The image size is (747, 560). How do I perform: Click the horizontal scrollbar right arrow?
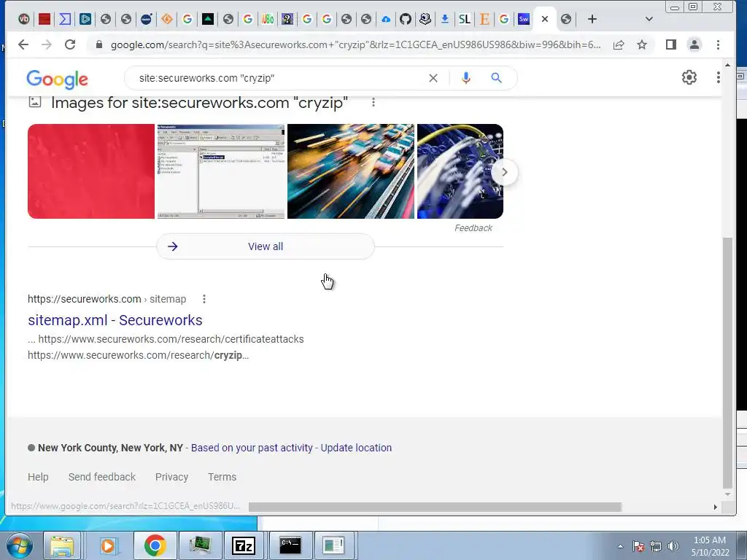(715, 507)
